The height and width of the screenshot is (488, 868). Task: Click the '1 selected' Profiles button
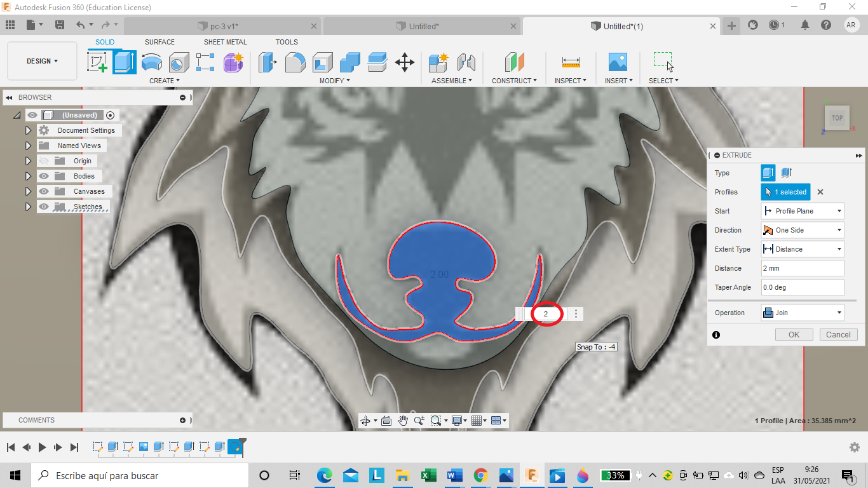tap(786, 192)
